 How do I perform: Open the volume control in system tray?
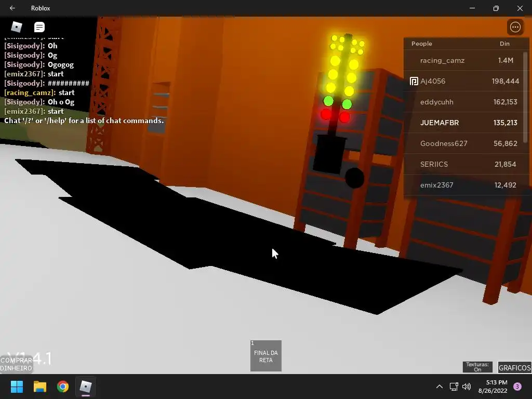(x=467, y=387)
